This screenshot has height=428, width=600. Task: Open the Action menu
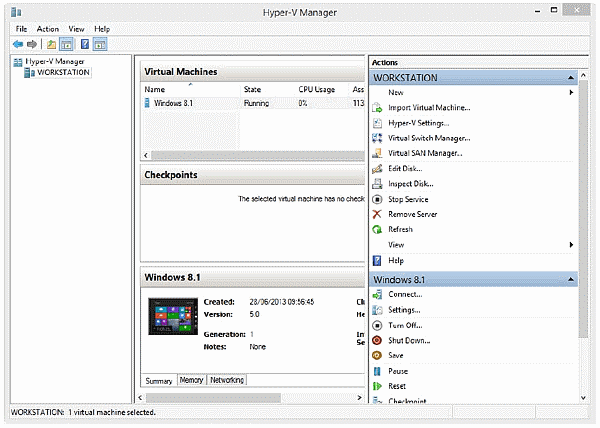tap(48, 29)
